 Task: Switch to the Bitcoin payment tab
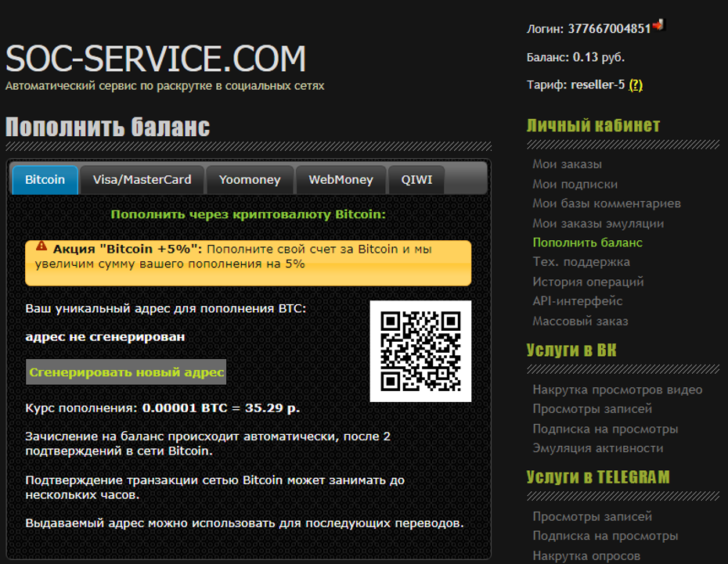(x=45, y=179)
